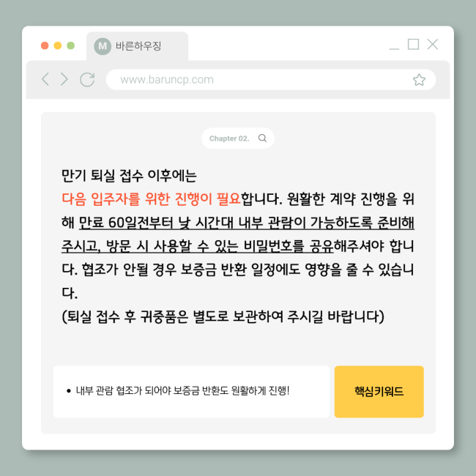Click the round M tab icon
This screenshot has height=476, width=476.
103,46
